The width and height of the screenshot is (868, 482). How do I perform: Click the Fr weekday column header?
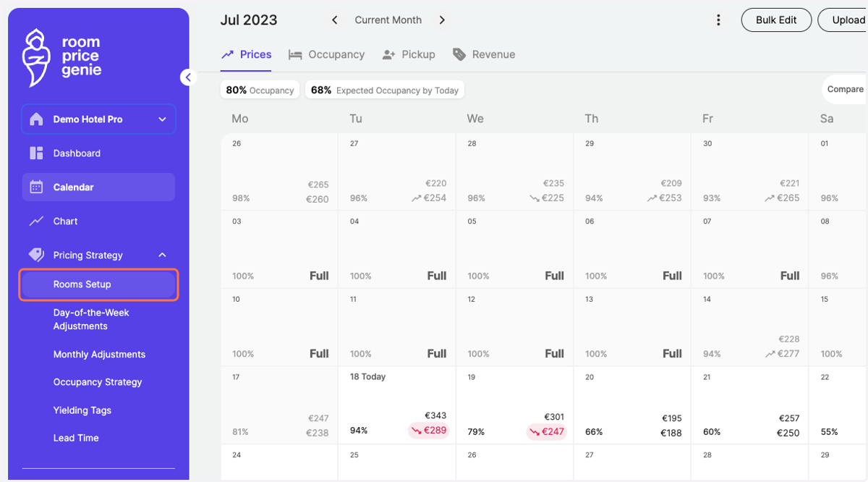coord(708,119)
